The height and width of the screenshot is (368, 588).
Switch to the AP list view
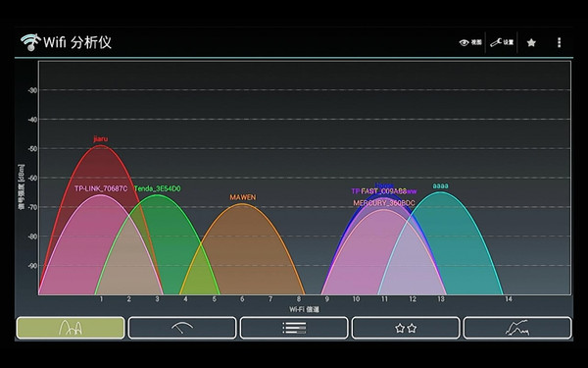click(x=294, y=328)
